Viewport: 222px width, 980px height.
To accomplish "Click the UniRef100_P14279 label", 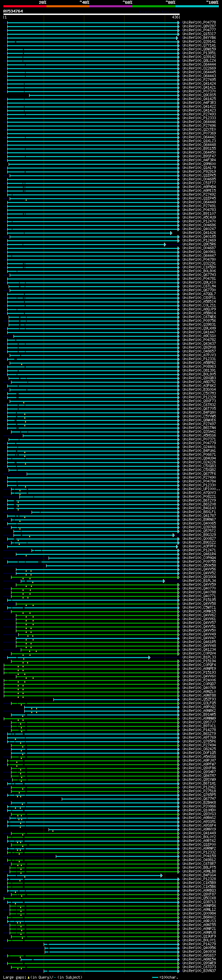I will [199, 944].
